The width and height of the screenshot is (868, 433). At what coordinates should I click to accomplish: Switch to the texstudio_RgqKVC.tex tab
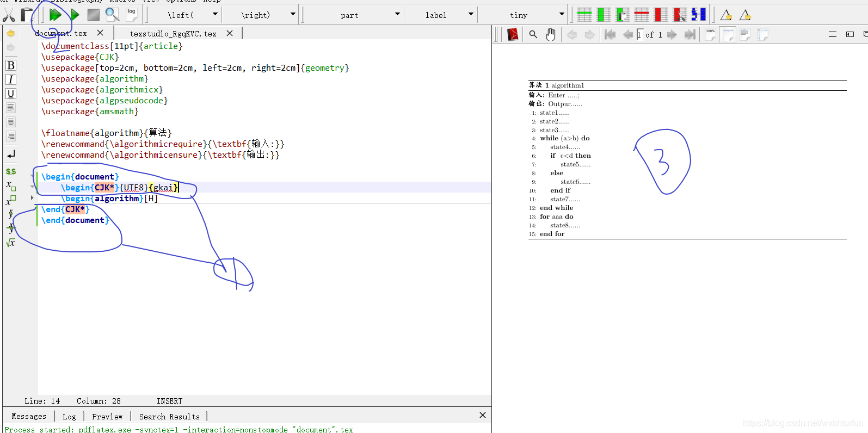173,34
